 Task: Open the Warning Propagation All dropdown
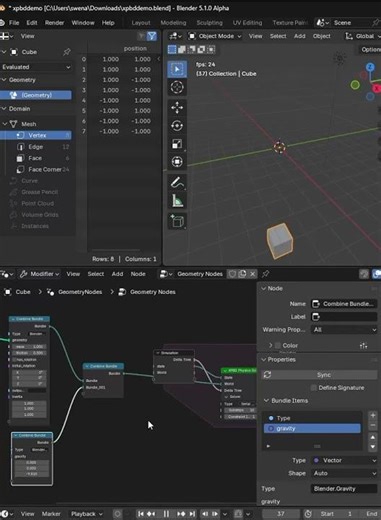pyautogui.click(x=344, y=329)
